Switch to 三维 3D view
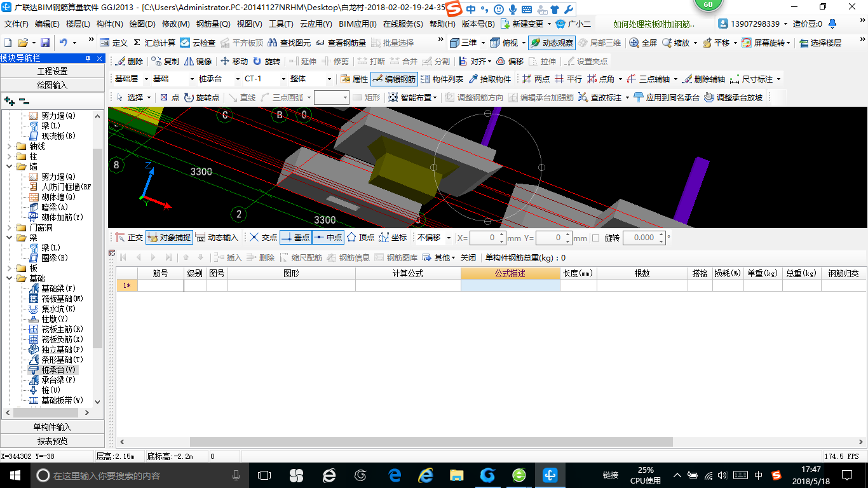The image size is (868, 488). [x=463, y=43]
